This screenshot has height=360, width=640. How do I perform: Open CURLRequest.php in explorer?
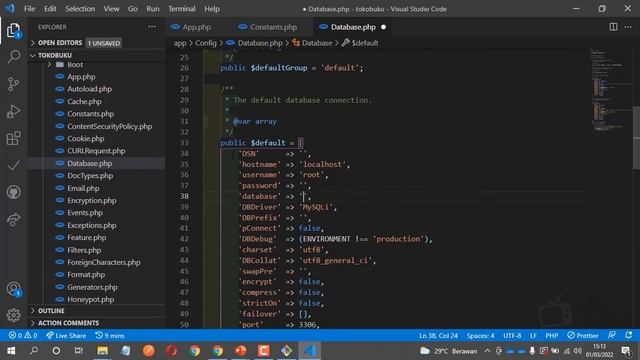coord(96,151)
